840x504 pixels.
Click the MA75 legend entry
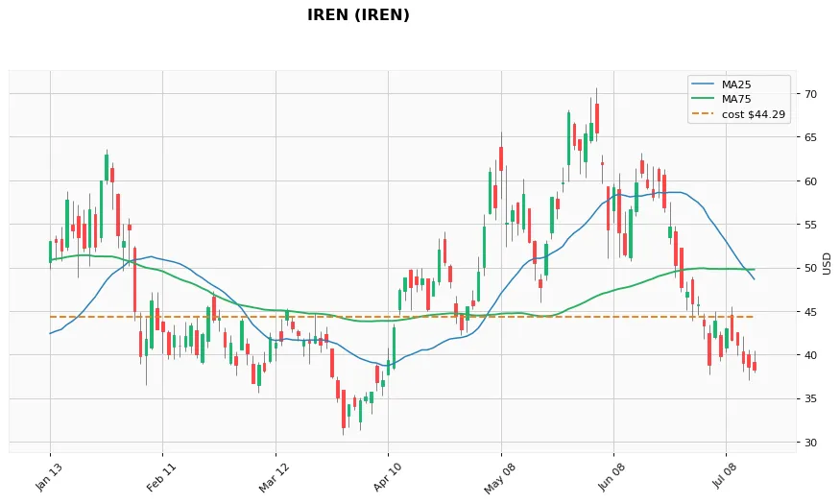(721, 99)
